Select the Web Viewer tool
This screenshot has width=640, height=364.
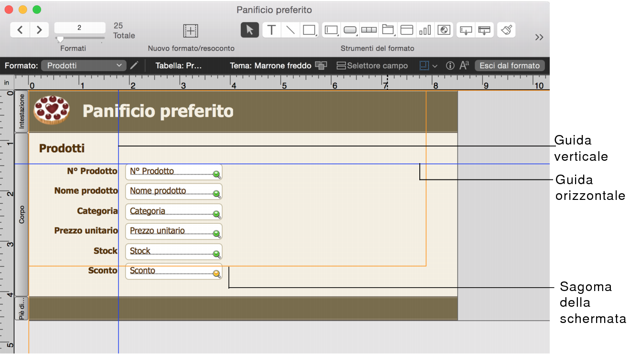[444, 30]
